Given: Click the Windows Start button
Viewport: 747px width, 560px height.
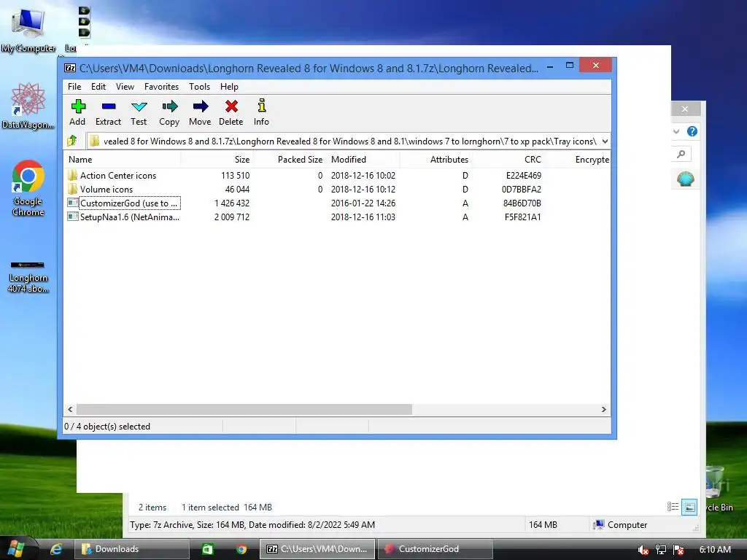Looking at the screenshot, I should click(15, 548).
